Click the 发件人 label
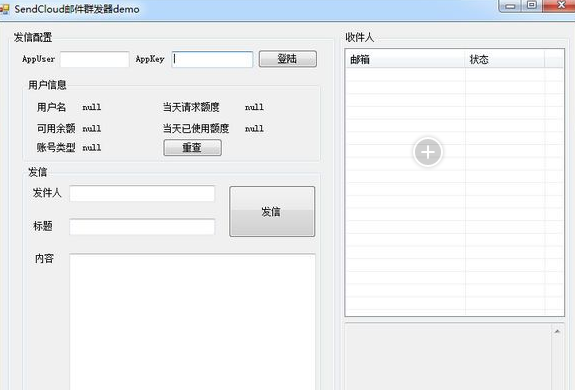 (x=47, y=192)
